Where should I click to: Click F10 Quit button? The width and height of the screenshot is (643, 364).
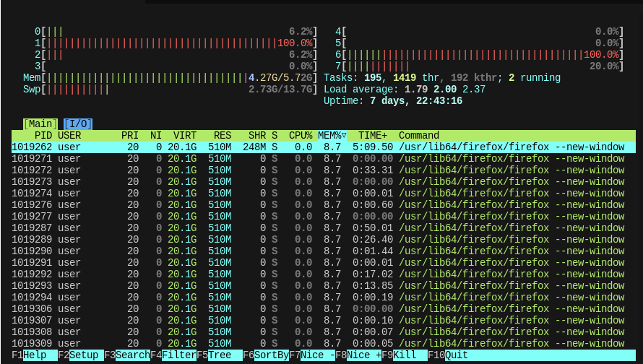click(448, 355)
